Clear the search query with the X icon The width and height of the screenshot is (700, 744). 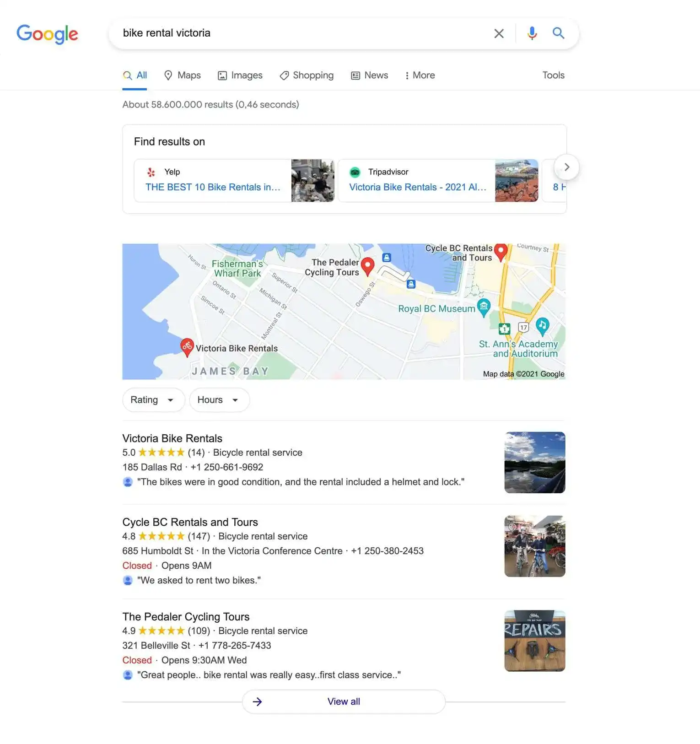coord(499,33)
